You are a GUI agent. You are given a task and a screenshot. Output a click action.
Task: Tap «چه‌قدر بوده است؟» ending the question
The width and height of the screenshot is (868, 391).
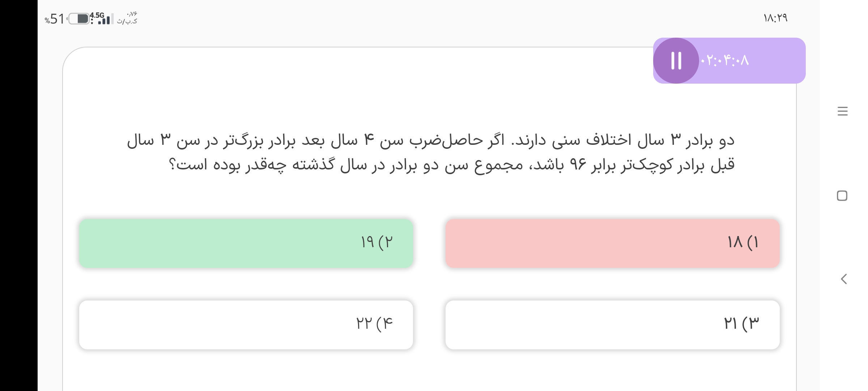(x=228, y=165)
